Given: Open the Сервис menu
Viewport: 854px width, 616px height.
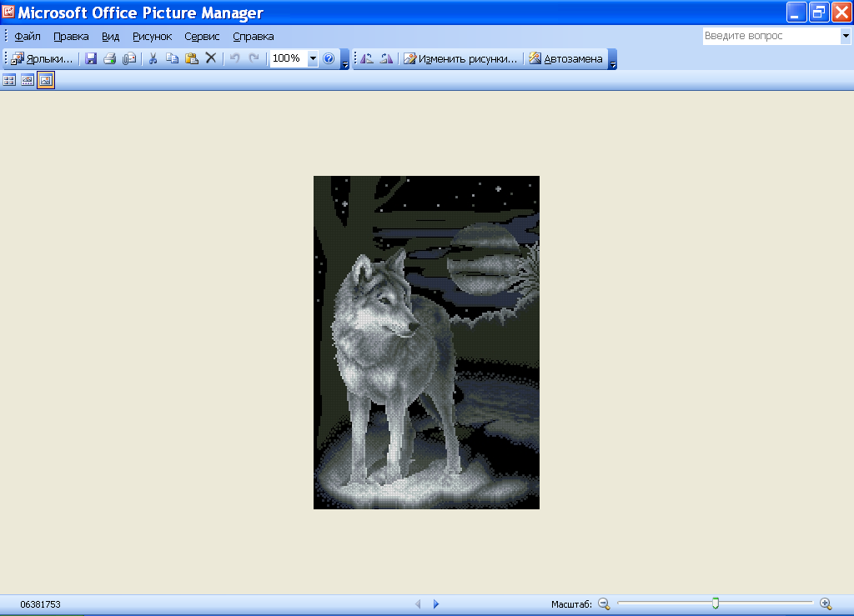Looking at the screenshot, I should tap(202, 37).
